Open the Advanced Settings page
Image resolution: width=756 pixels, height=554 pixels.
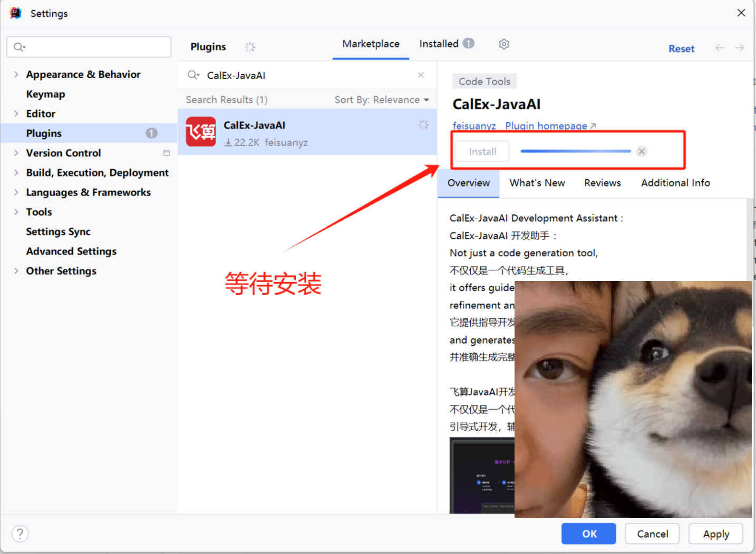(72, 251)
